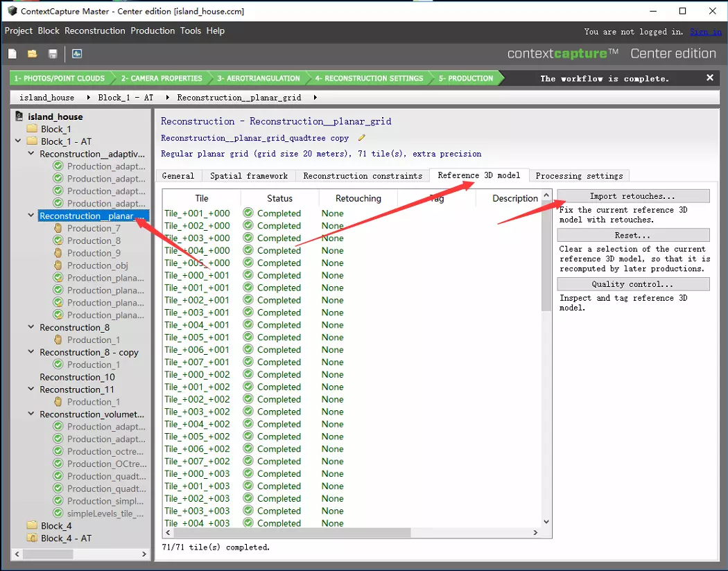Click the Block_4 - AT folder icon
728x571 pixels.
pos(32,538)
